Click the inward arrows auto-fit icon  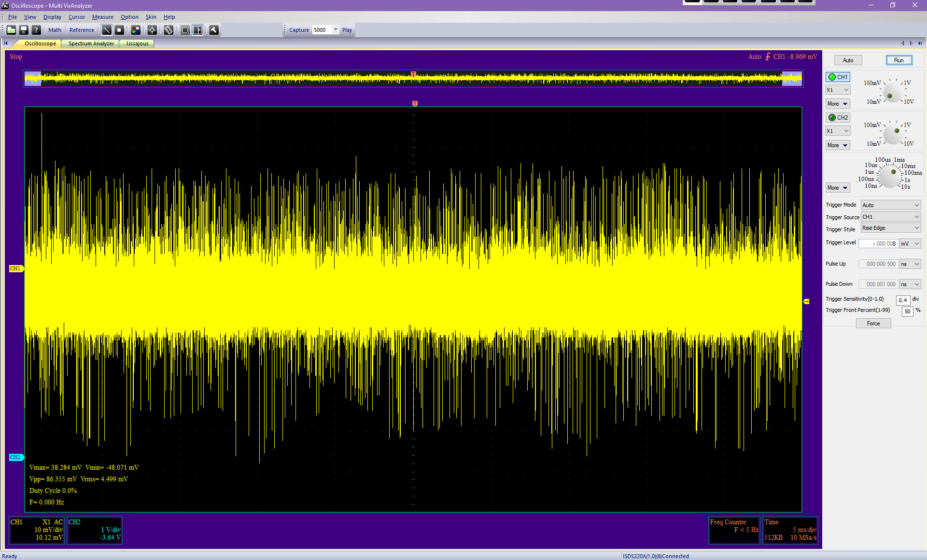pyautogui.click(x=152, y=30)
